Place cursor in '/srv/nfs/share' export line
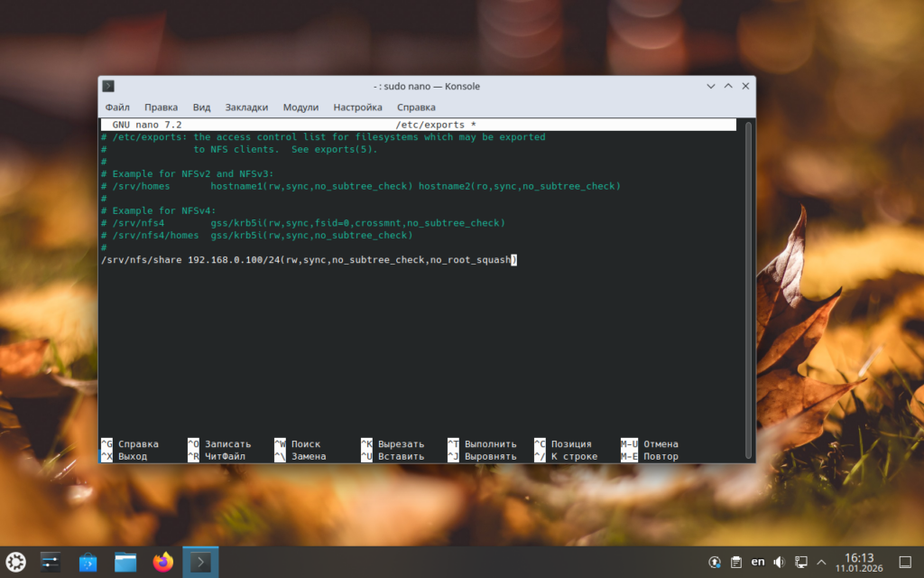Viewport: 924px width, 578px height. tap(309, 260)
